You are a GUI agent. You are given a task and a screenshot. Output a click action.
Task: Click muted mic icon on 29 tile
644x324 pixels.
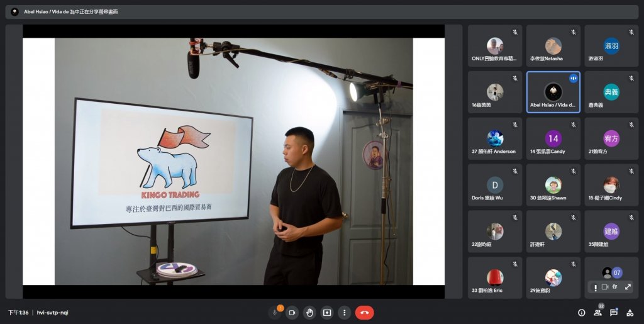point(574,264)
